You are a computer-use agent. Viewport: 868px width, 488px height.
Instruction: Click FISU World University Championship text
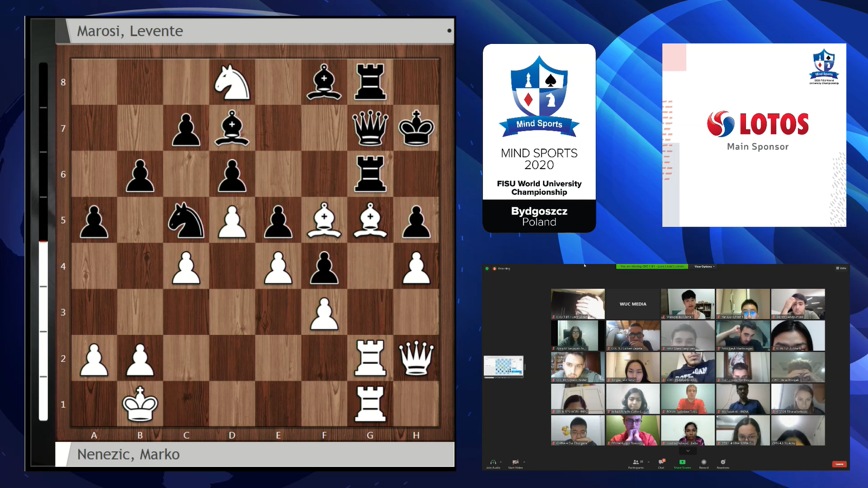click(539, 188)
